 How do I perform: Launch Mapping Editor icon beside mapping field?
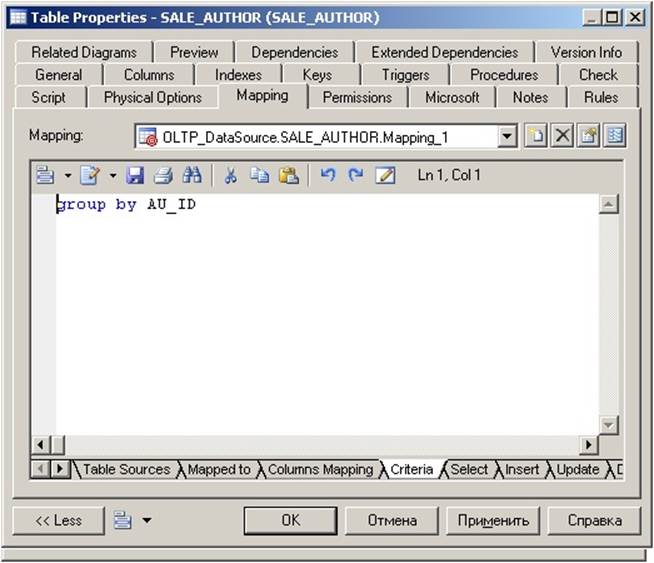click(614, 136)
